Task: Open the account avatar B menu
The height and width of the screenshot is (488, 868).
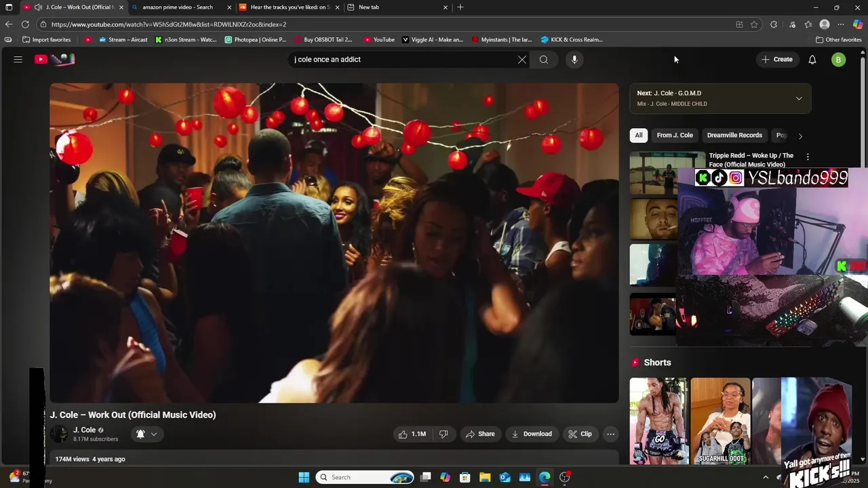Action: click(x=839, y=60)
